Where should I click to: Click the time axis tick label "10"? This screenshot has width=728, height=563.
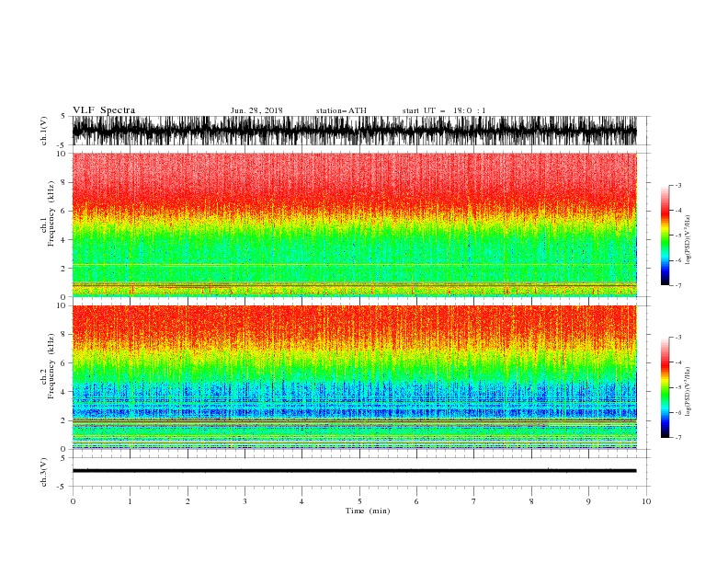click(x=646, y=501)
